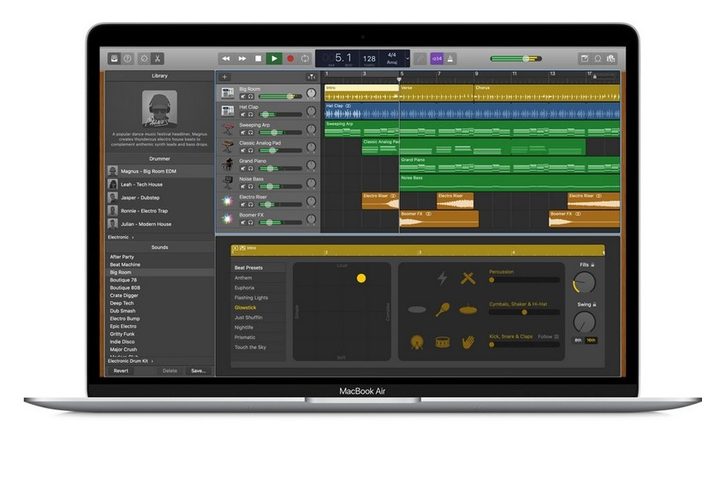
Task: Select the Big Room drum track icon
Action: pos(227,93)
